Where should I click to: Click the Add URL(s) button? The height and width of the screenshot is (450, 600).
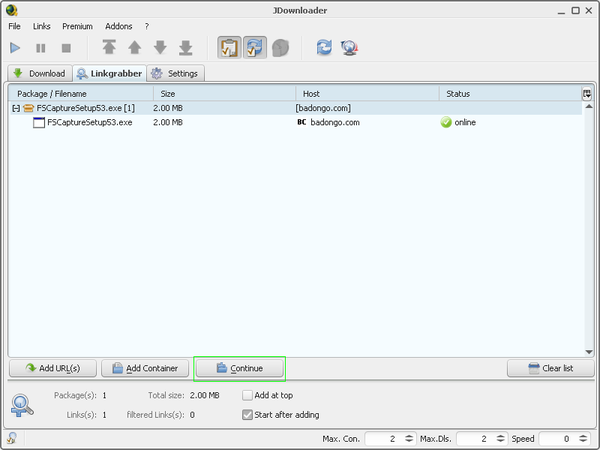point(53,368)
